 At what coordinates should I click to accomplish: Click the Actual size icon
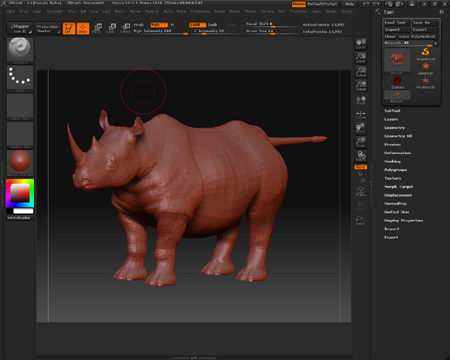[361, 72]
